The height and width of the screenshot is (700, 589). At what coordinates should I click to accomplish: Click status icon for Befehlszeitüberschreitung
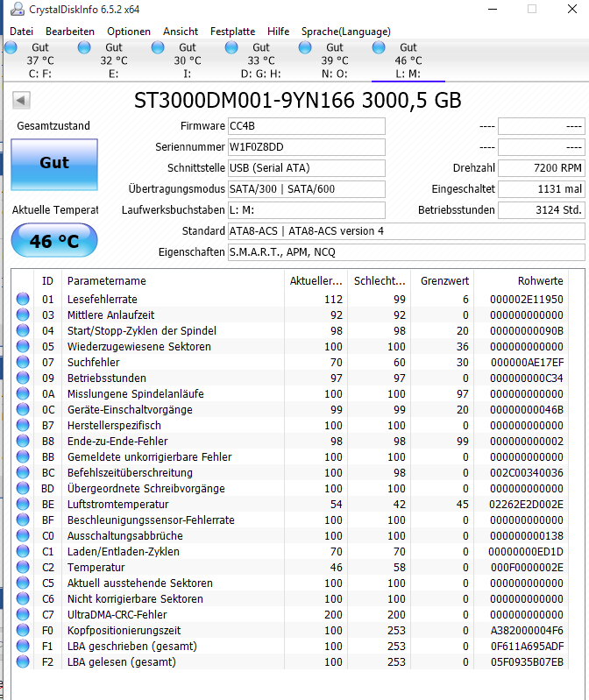point(23,472)
